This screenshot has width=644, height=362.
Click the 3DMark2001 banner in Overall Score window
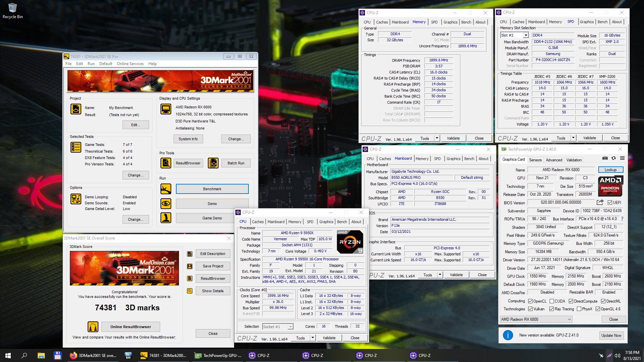[124, 268]
